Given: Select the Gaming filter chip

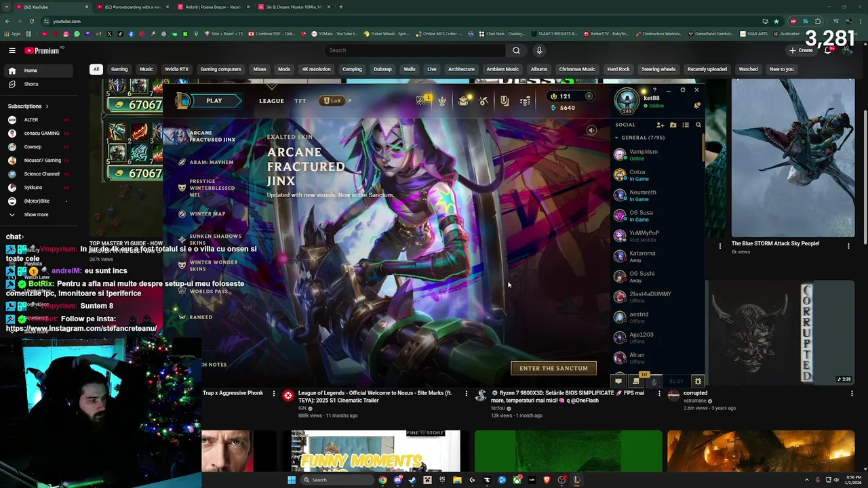Looking at the screenshot, I should pyautogui.click(x=119, y=69).
